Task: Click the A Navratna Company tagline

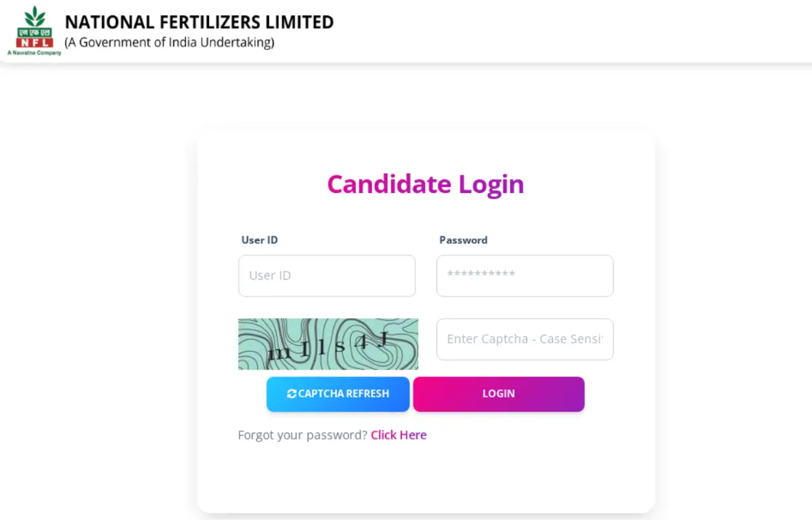Action: click(x=34, y=52)
